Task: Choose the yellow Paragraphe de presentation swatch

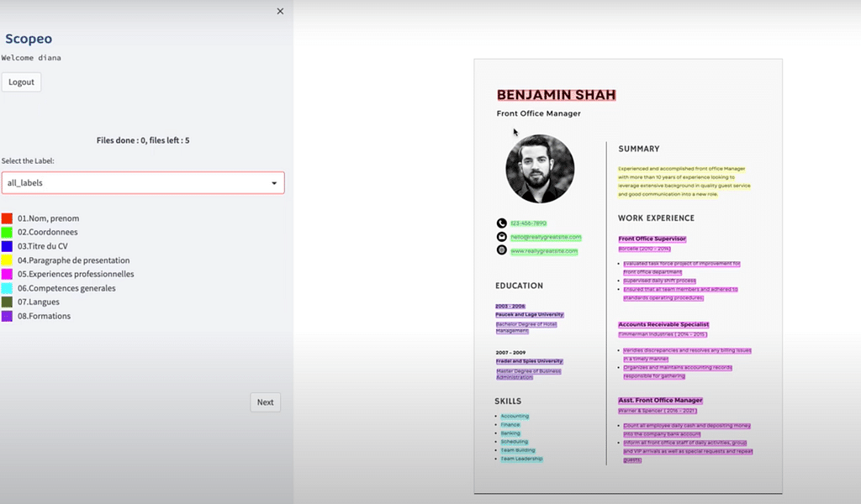Action: tap(7, 260)
